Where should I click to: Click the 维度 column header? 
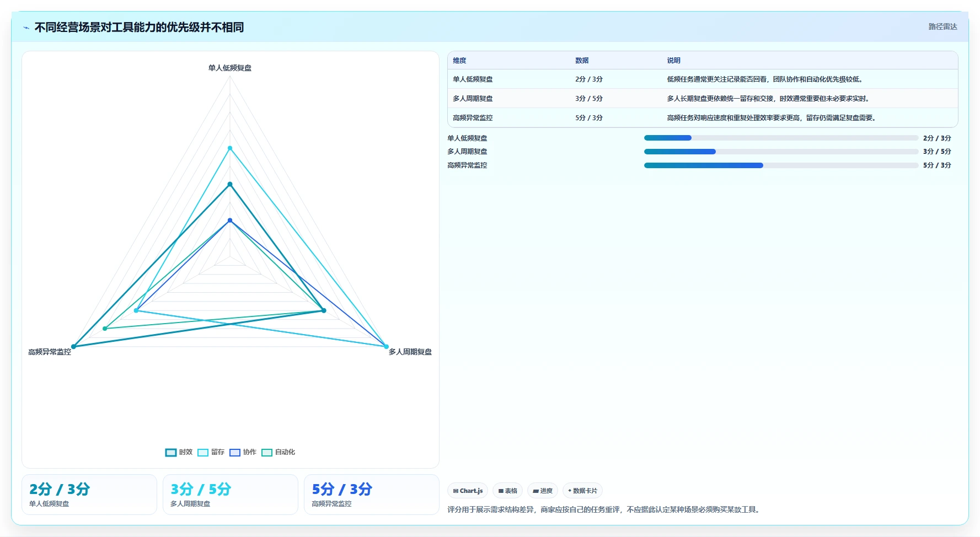coord(459,61)
